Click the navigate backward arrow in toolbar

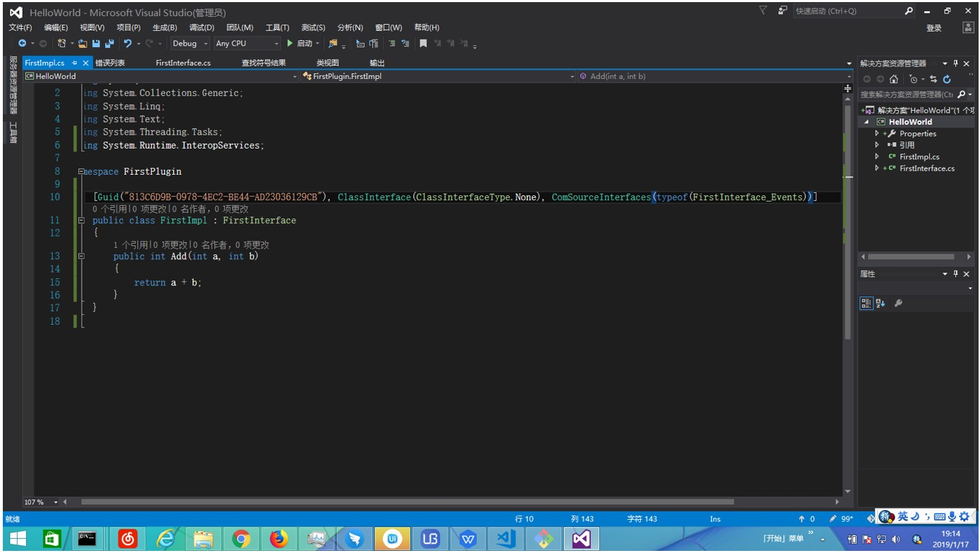coord(22,44)
